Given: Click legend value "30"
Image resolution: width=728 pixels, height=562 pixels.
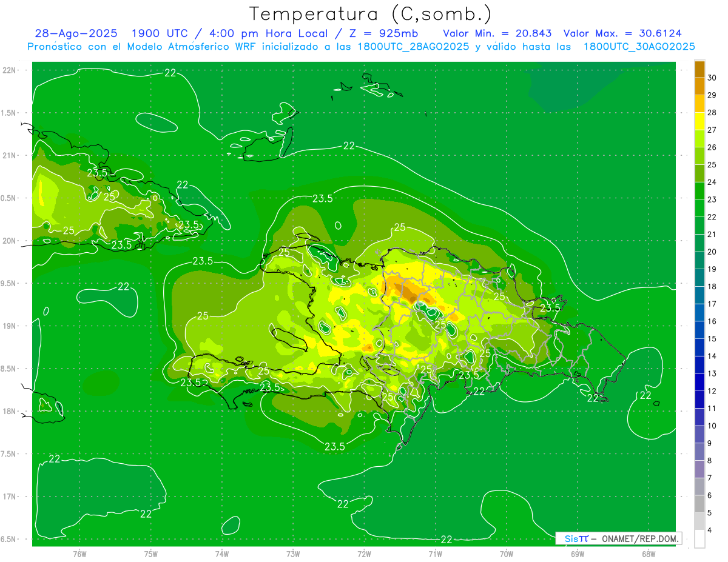Looking at the screenshot, I should tap(712, 78).
